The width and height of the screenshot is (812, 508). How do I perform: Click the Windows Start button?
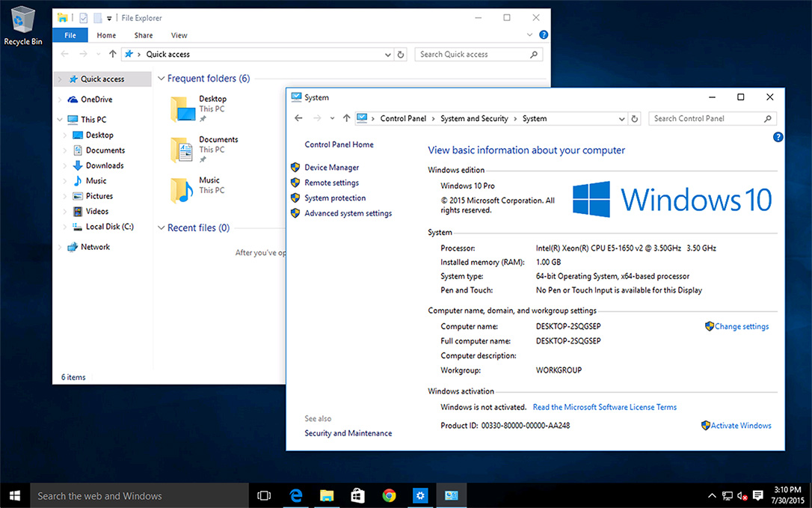tap(14, 495)
